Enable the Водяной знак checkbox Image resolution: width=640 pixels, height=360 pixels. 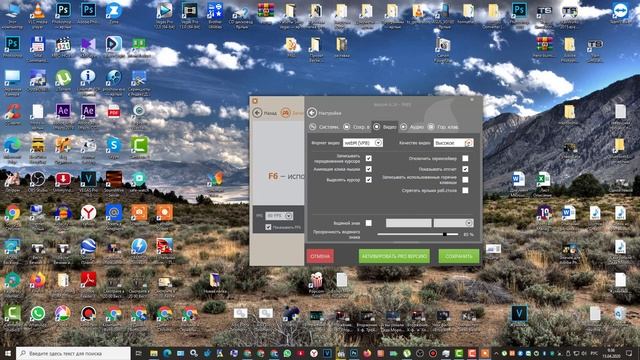point(369,223)
